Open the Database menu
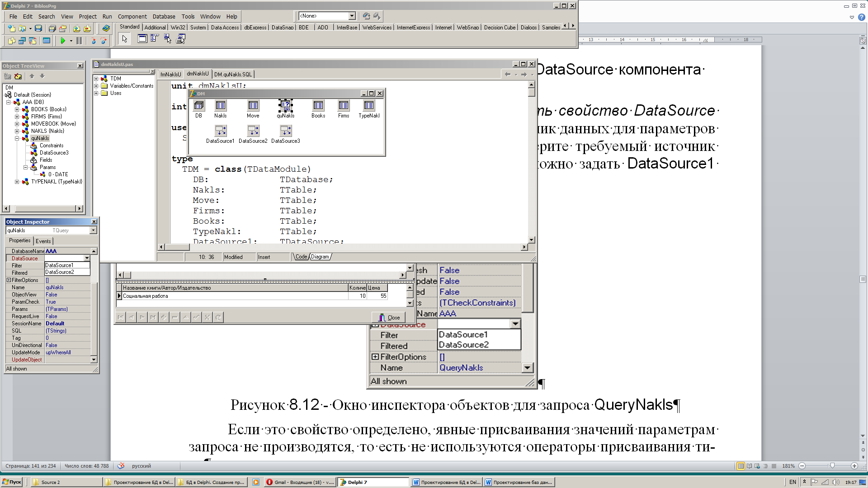The width and height of the screenshot is (868, 488). point(164,17)
